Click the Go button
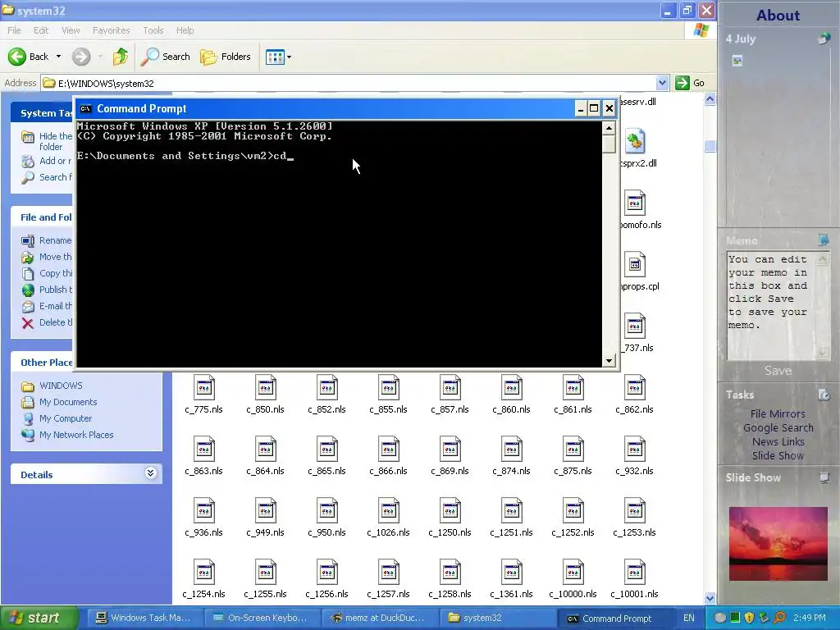 [690, 83]
